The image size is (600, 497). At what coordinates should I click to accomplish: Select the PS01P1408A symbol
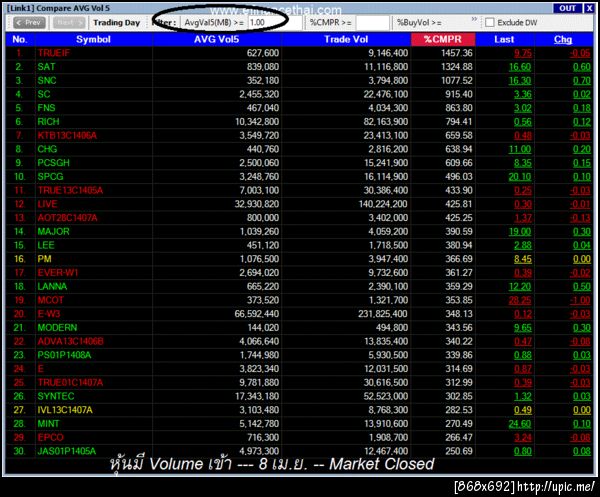click(64, 355)
